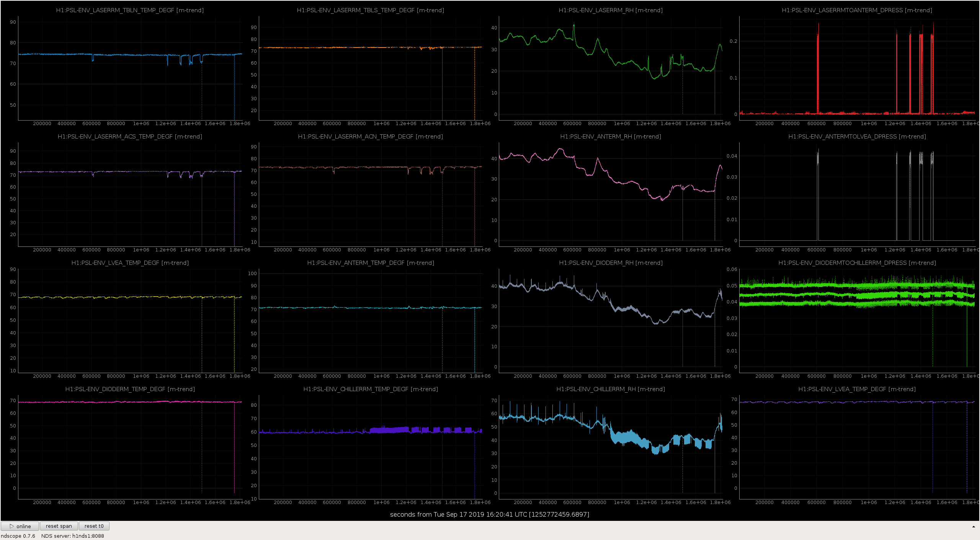The width and height of the screenshot is (980, 540).
Task: Click the CHILLERRM_TEMP_DEGF plot title
Action: coord(371,389)
